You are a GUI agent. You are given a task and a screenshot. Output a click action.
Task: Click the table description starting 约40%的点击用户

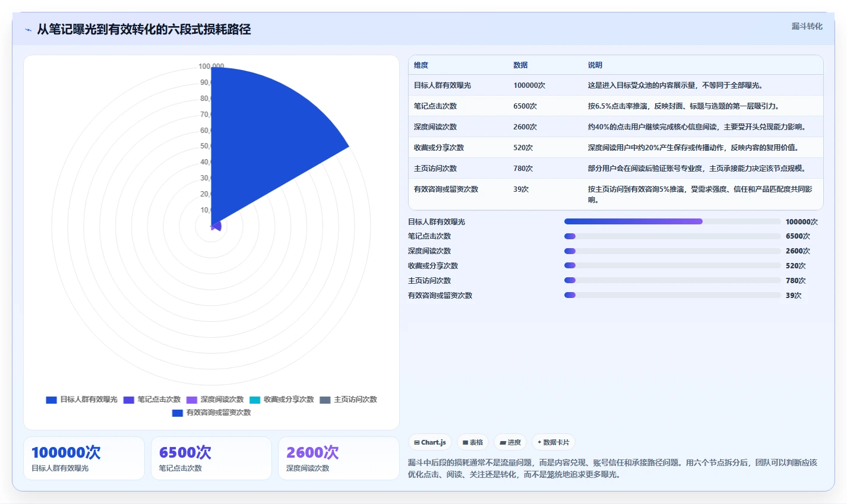tap(697, 127)
